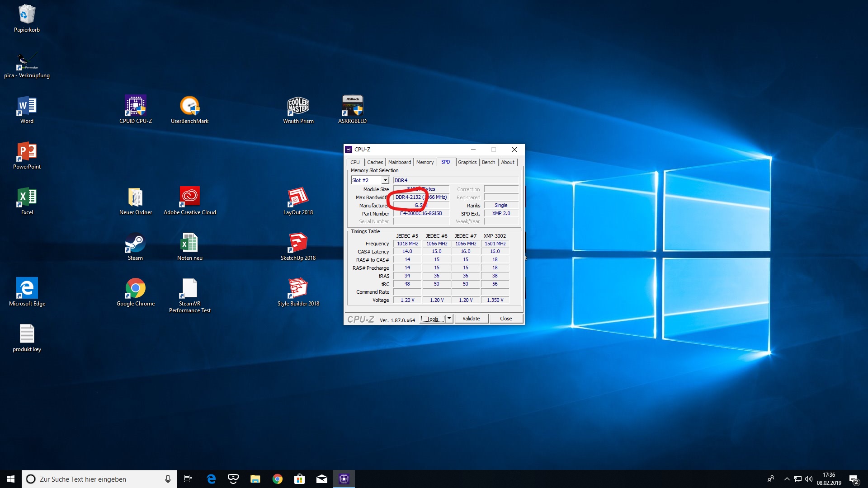Click the XMP 2.0 SPD Ext. value
868x488 pixels.
(501, 214)
